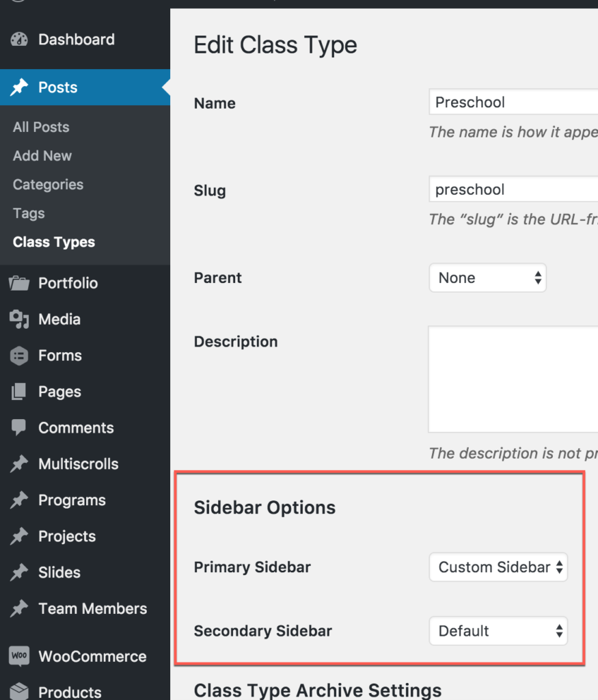Click Add New under Posts

42,156
